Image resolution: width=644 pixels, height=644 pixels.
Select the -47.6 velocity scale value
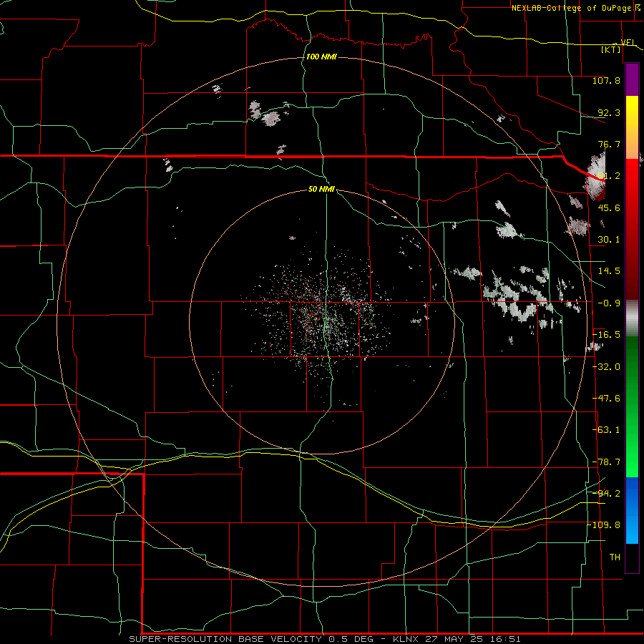(x=606, y=399)
